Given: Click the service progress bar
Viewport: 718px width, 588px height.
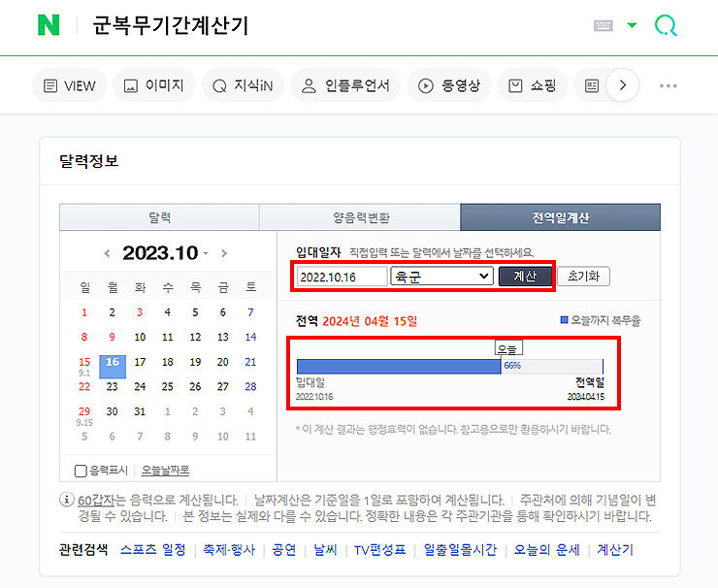Looking at the screenshot, I should click(450, 367).
